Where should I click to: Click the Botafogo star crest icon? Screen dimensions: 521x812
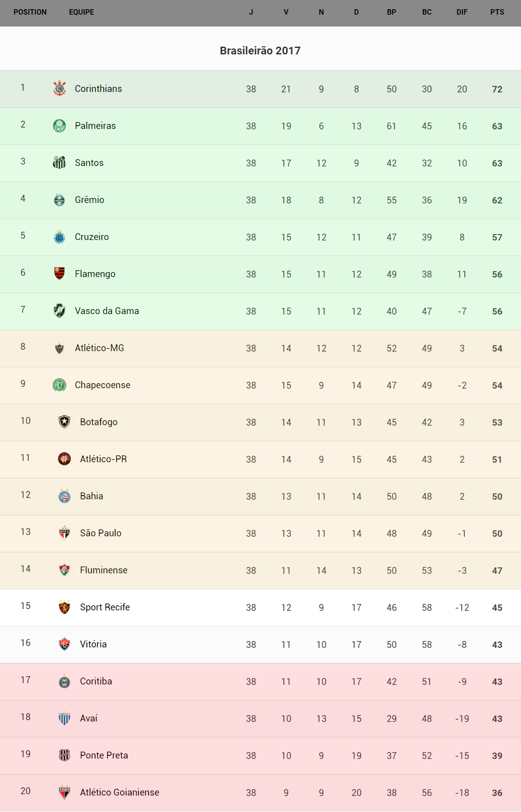pyautogui.click(x=64, y=422)
